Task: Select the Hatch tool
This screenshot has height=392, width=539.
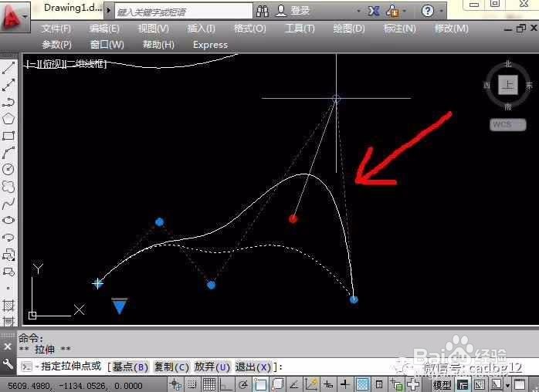Action: 8,305
